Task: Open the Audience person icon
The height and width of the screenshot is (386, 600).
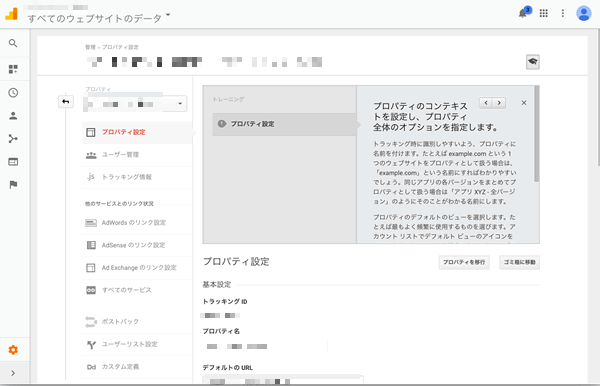Action: click(x=13, y=116)
